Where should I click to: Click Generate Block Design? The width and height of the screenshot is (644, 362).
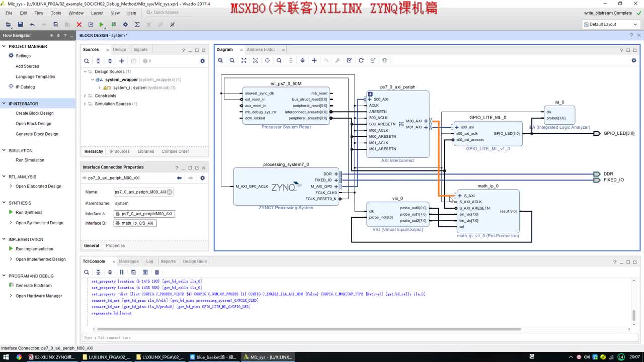pyautogui.click(x=37, y=134)
